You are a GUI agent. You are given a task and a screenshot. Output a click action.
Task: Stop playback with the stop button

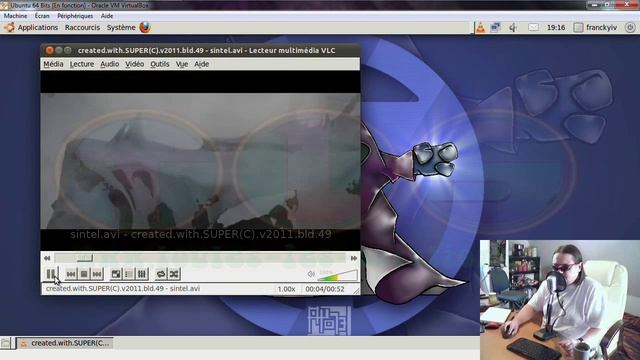coord(84,274)
